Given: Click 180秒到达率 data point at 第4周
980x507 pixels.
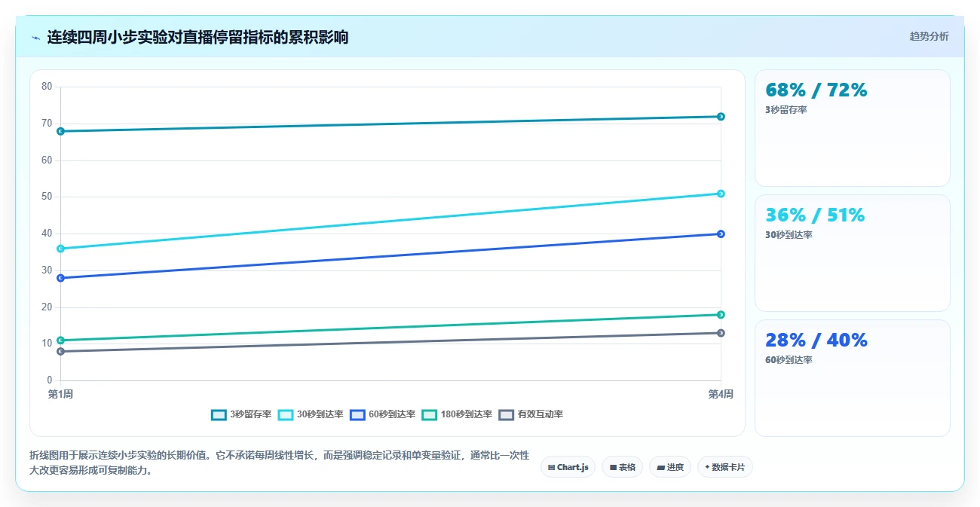Looking at the screenshot, I should 721,315.
